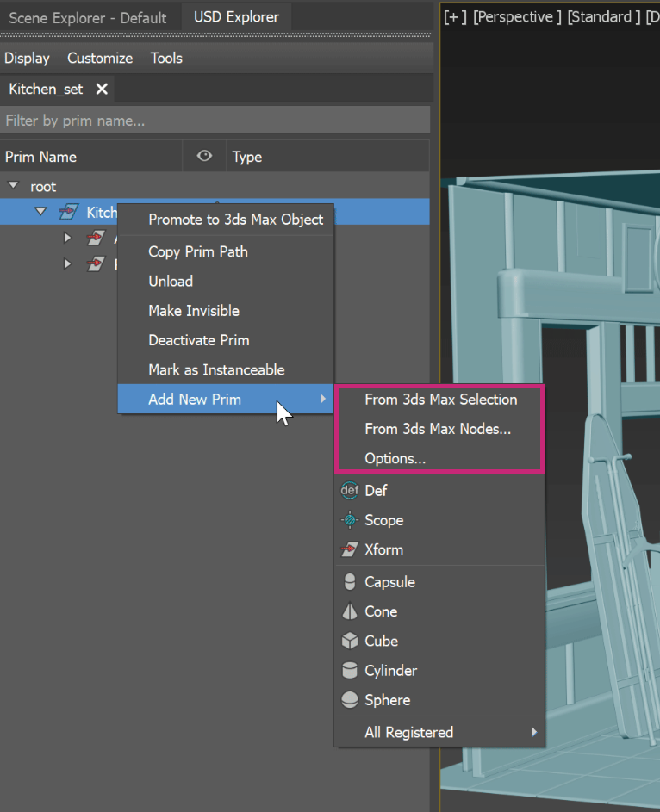Click the viewport [Standard] label
The image size is (660, 812).
tap(604, 17)
